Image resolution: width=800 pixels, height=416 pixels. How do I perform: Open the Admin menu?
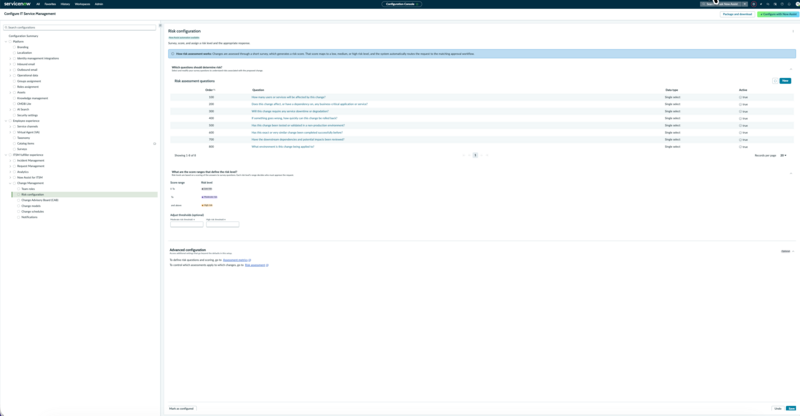(99, 4)
